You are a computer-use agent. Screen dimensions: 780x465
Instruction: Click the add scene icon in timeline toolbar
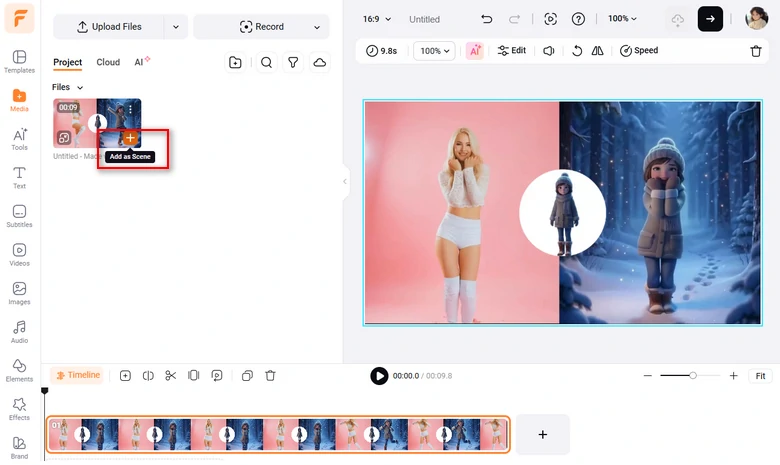[125, 376]
